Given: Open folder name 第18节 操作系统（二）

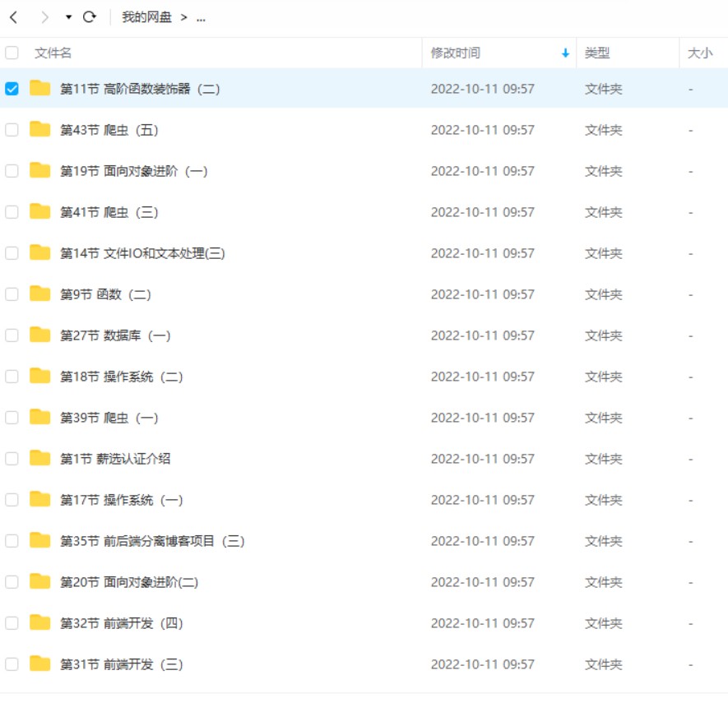Looking at the screenshot, I should click(121, 377).
